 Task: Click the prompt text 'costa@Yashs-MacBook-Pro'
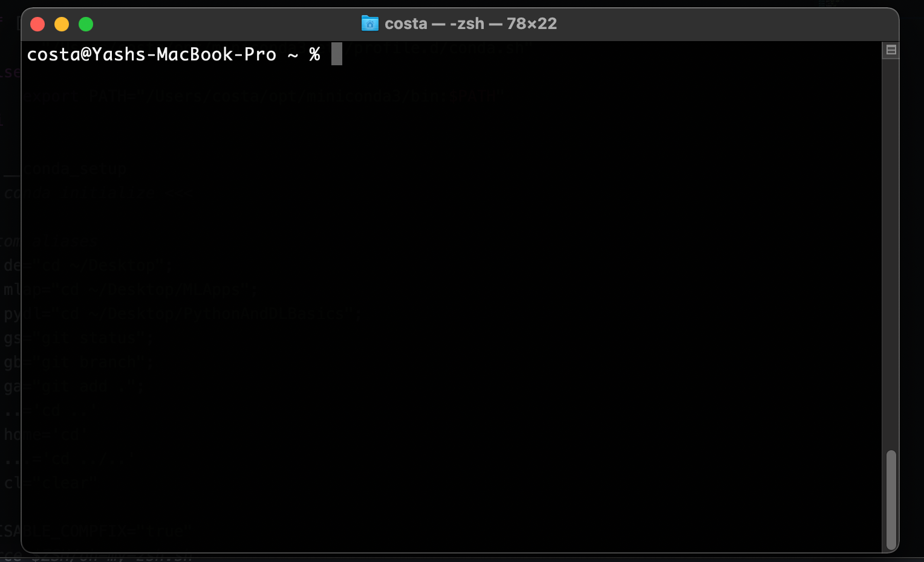(152, 54)
